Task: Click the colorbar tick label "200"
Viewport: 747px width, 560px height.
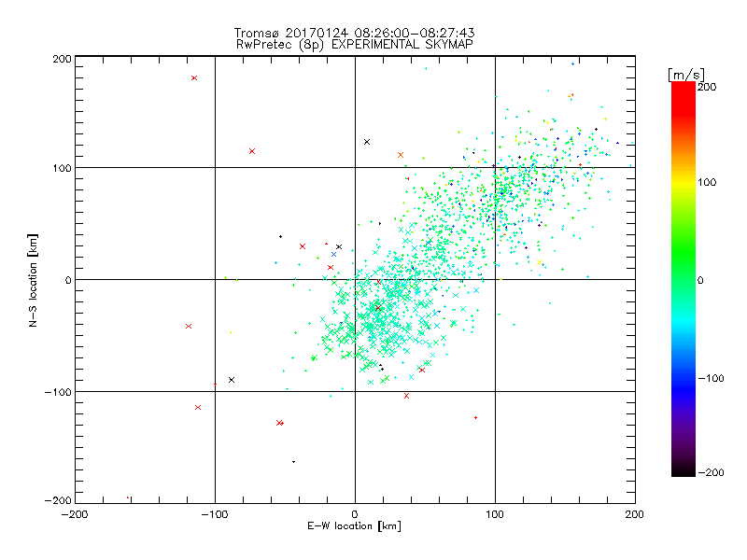Action: coord(707,87)
